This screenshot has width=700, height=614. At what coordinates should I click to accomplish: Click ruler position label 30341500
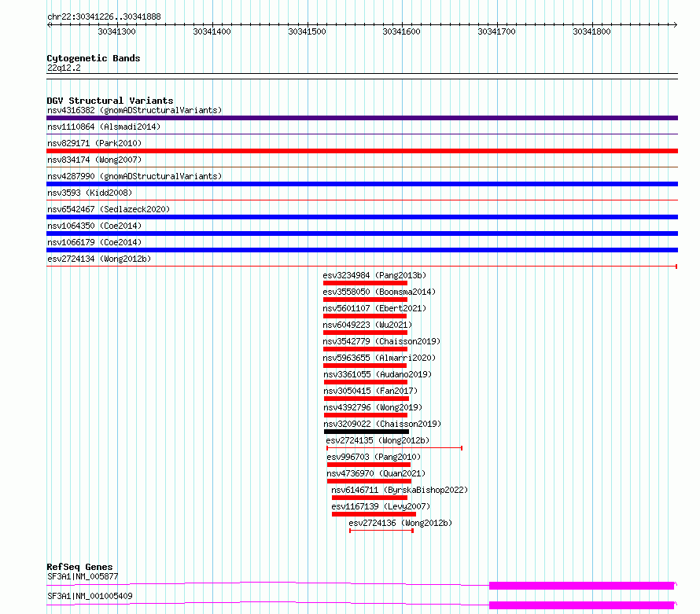(x=307, y=31)
